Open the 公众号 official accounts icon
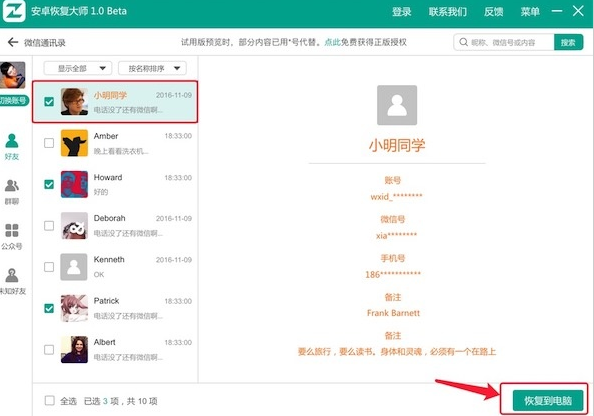Viewport: 594px width, 416px height. pos(12,236)
